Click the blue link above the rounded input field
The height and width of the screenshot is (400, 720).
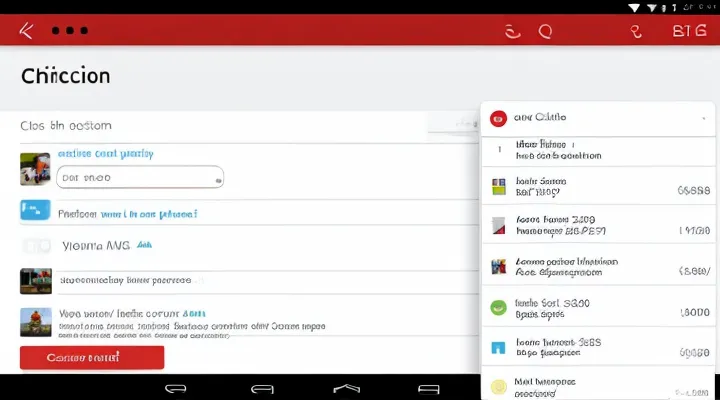click(105, 154)
